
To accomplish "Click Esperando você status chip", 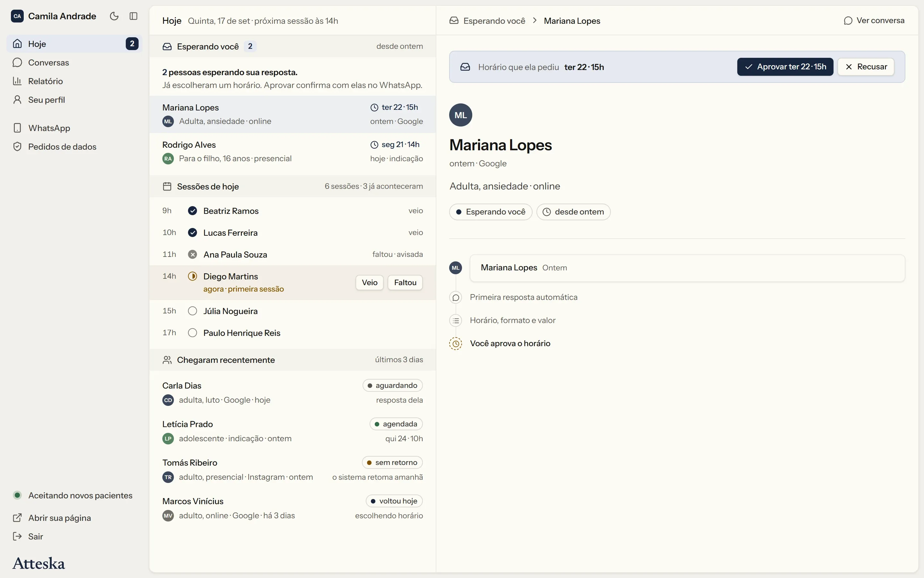I will point(491,212).
